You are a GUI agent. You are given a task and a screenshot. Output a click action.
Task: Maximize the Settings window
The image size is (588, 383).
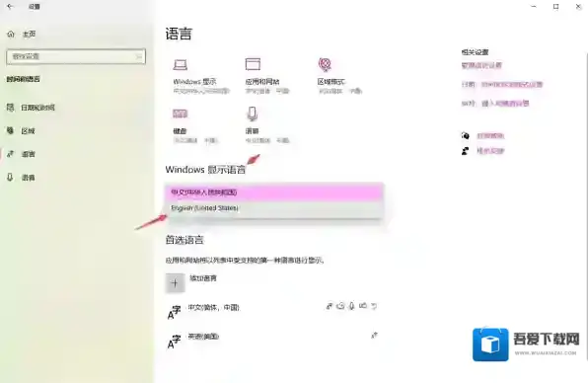pos(555,6)
